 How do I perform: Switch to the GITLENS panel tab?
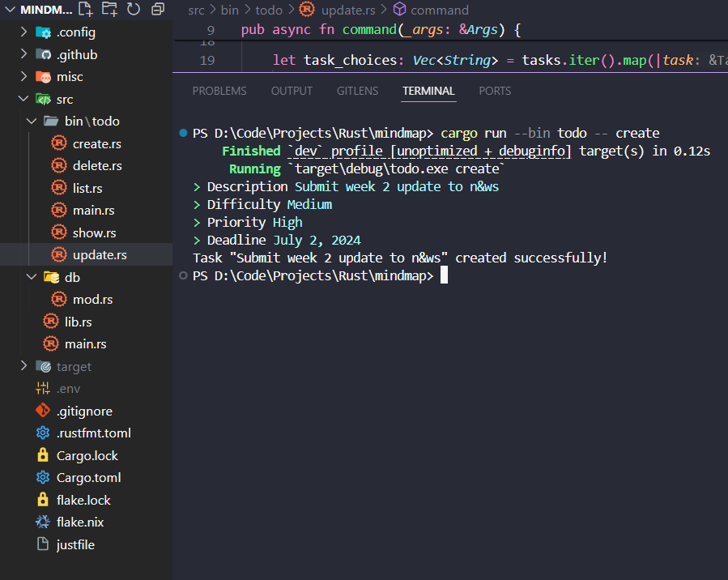[x=357, y=91]
